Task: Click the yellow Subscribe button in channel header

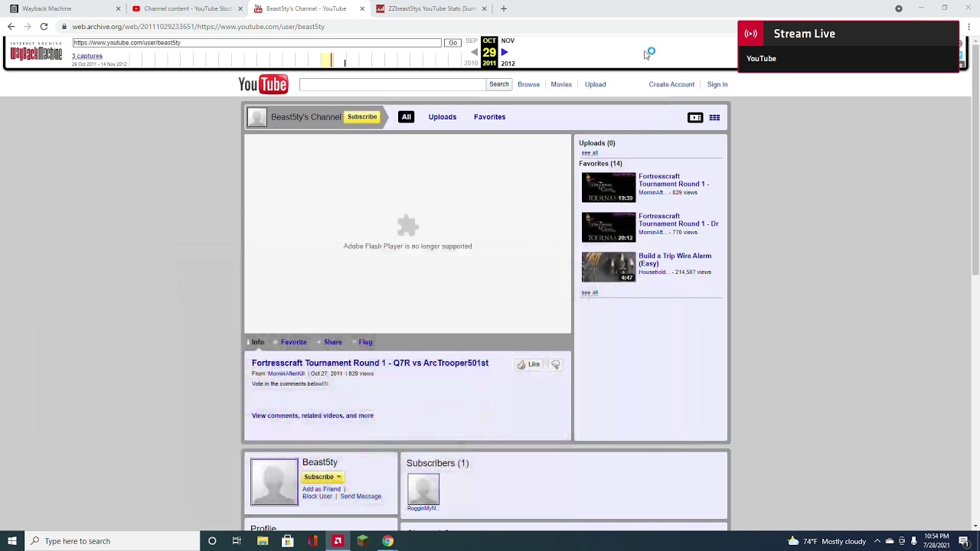Action: pyautogui.click(x=362, y=117)
